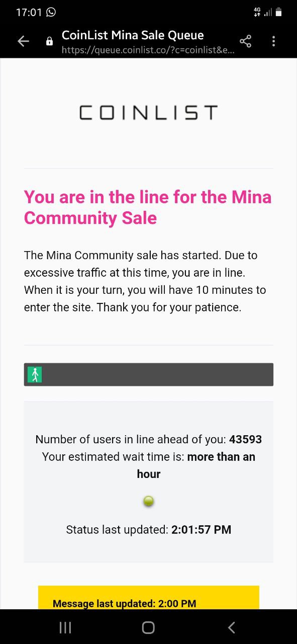Open Android recent apps button
This screenshot has width=297, height=644.
[x=65, y=627]
